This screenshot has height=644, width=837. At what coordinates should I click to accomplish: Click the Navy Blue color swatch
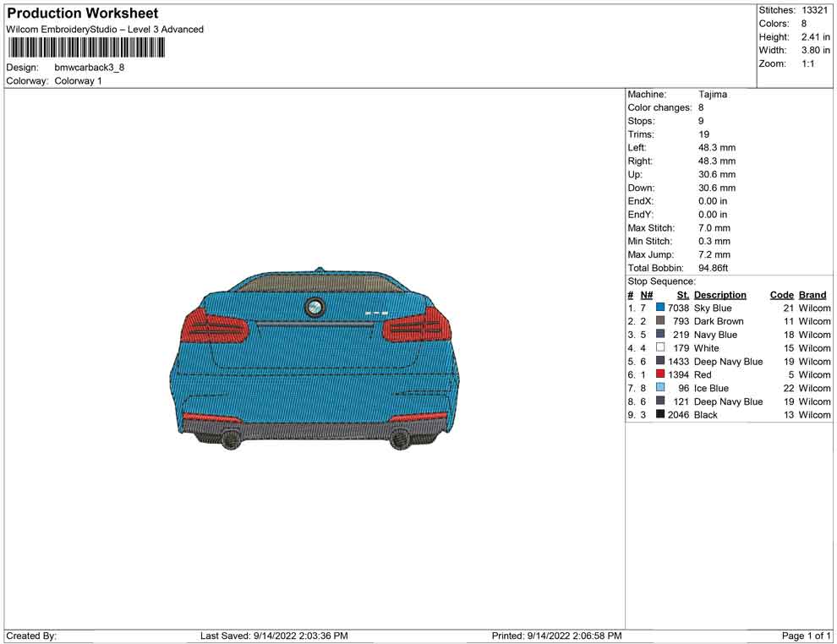click(660, 334)
